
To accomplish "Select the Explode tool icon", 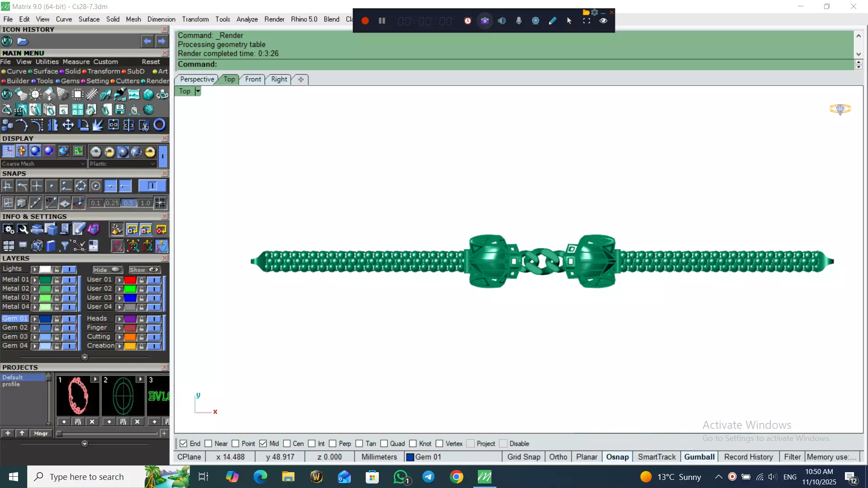I will tap(98, 125).
